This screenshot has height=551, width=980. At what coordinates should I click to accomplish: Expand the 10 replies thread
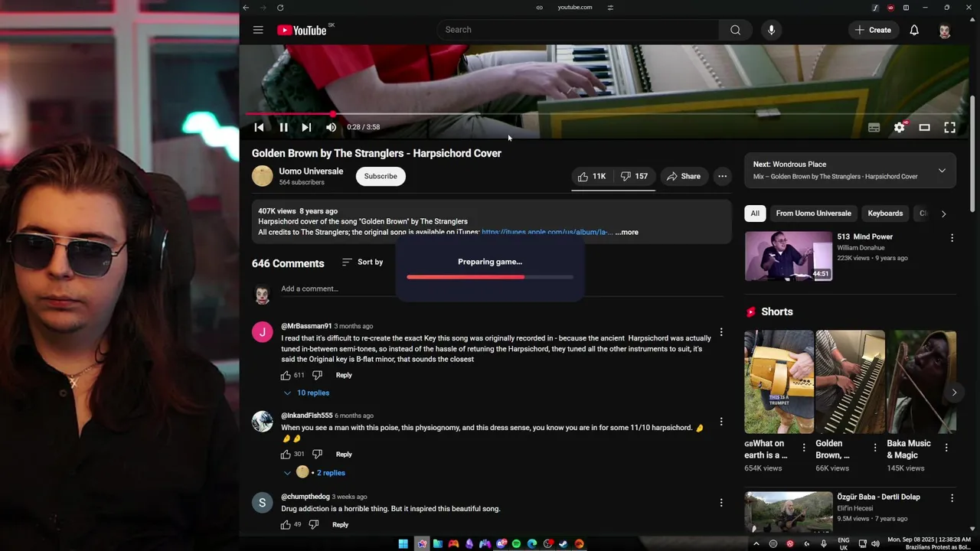pos(306,393)
